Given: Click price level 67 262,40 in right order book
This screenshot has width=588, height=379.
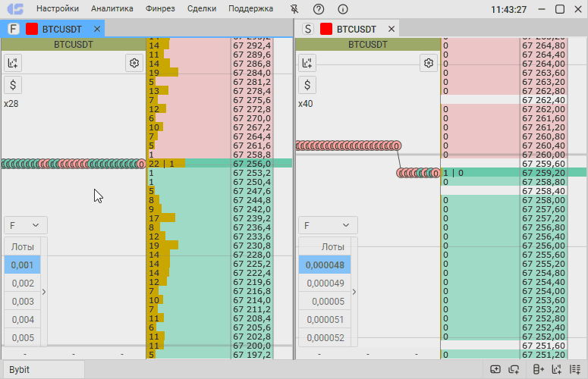Looking at the screenshot, I should (x=544, y=100).
